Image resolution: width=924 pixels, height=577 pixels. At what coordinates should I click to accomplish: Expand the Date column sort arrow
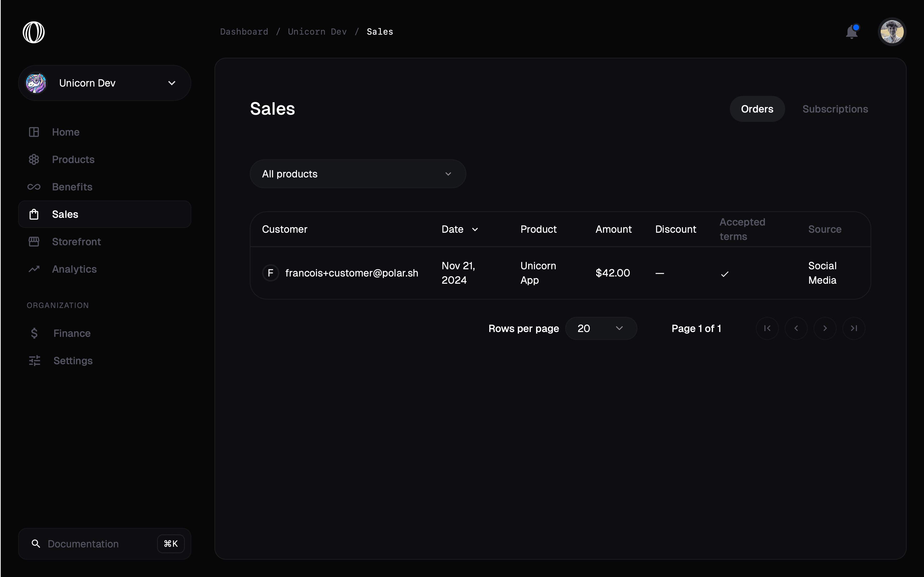click(x=475, y=229)
